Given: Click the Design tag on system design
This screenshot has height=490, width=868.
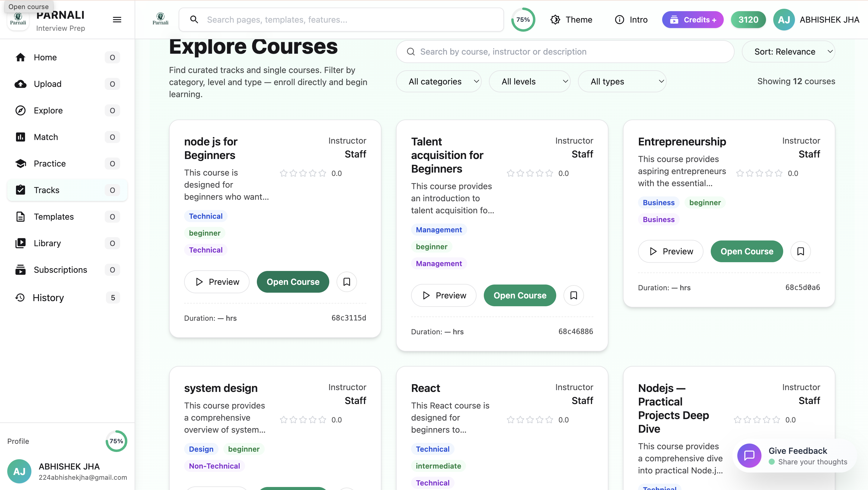Looking at the screenshot, I should 201,449.
